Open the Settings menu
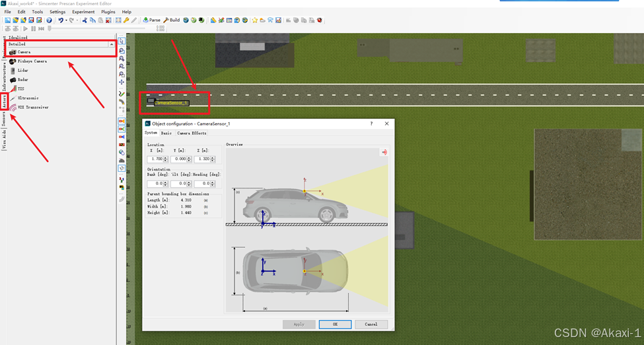The height and width of the screenshot is (345, 644). tap(57, 12)
